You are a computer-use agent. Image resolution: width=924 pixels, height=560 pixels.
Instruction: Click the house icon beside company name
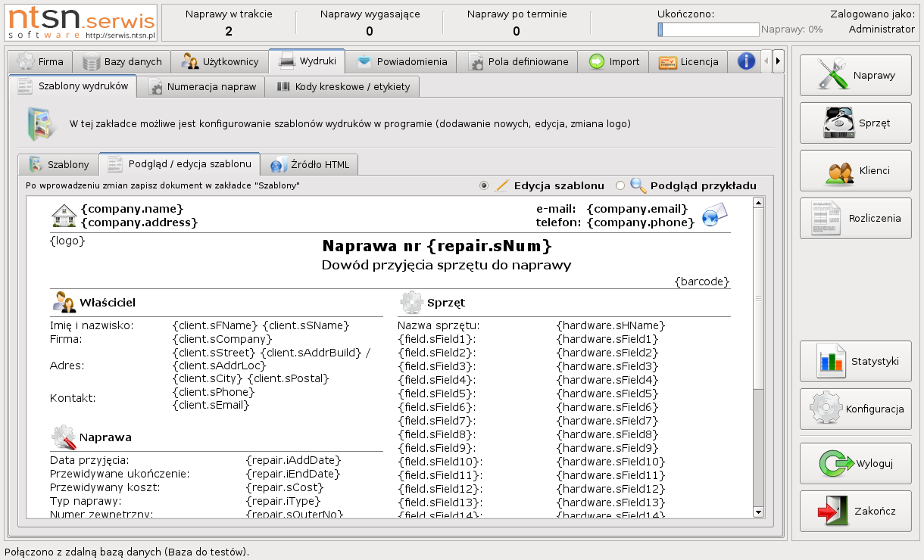[x=64, y=216]
